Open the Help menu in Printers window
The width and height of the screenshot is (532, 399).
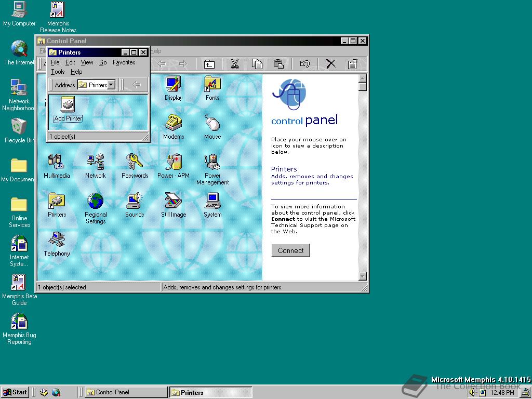(x=76, y=72)
